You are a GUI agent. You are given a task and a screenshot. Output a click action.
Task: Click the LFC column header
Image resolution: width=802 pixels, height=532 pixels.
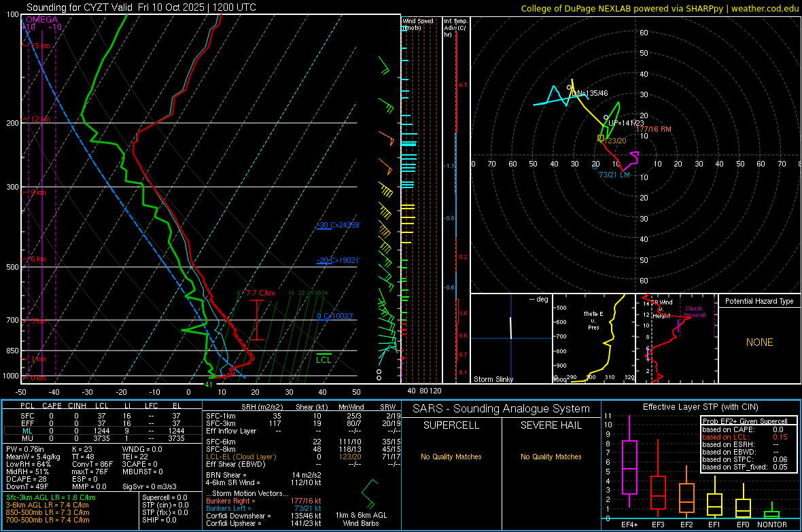click(152, 406)
